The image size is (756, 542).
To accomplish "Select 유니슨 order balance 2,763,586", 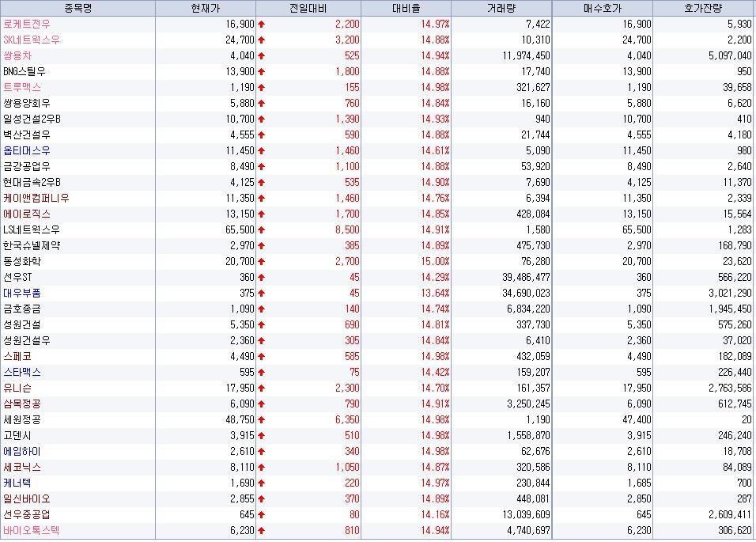I will pos(731,388).
